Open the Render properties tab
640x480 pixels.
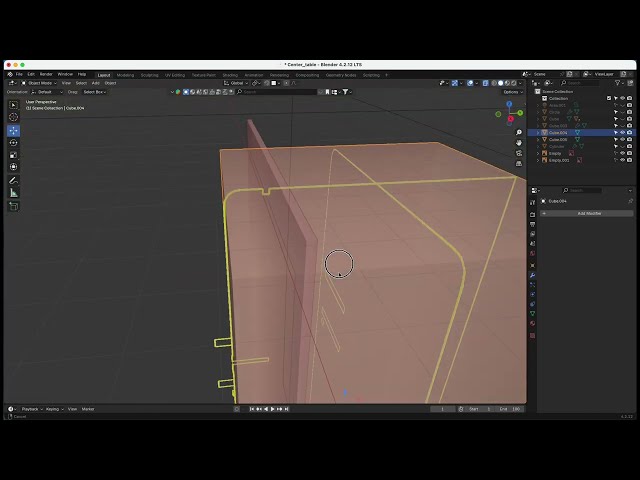532,215
